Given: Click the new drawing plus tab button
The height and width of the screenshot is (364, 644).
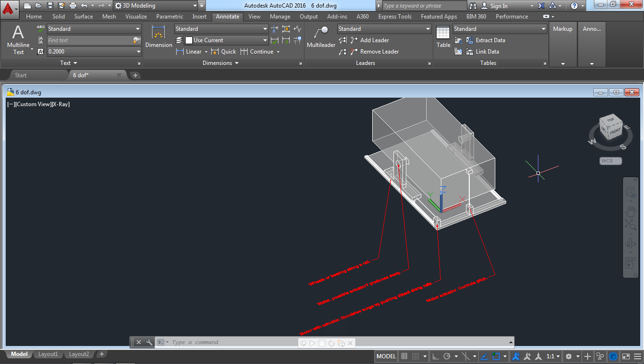Looking at the screenshot, I should coord(135,75).
